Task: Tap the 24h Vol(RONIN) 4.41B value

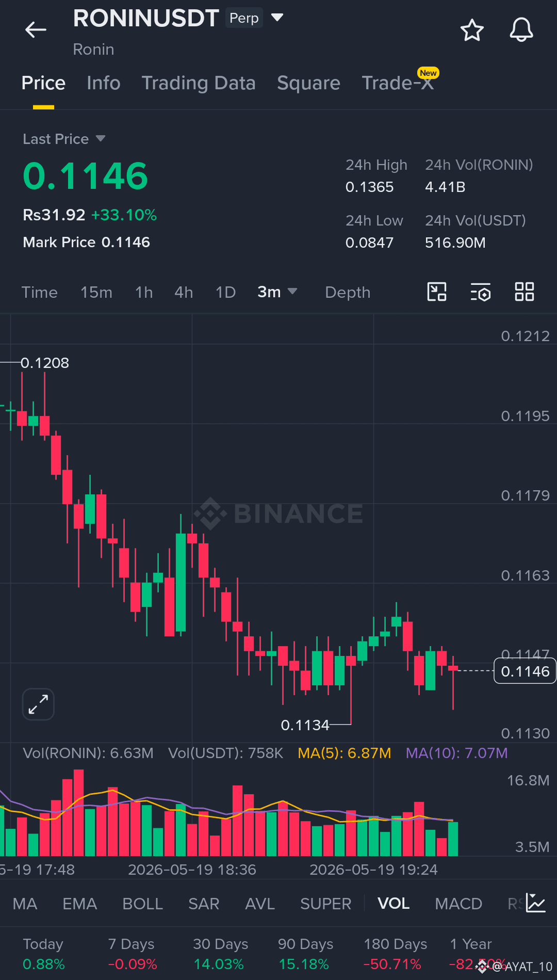Action: pos(445,187)
